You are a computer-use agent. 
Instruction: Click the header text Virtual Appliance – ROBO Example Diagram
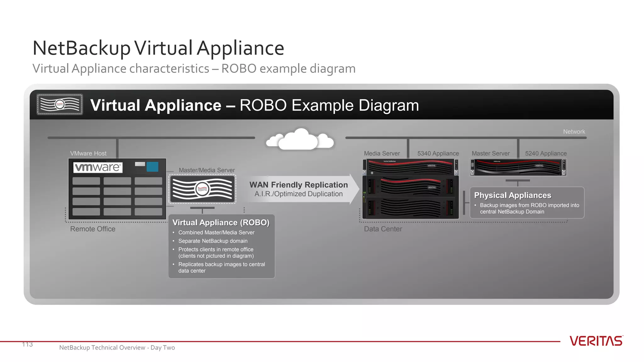(x=255, y=105)
